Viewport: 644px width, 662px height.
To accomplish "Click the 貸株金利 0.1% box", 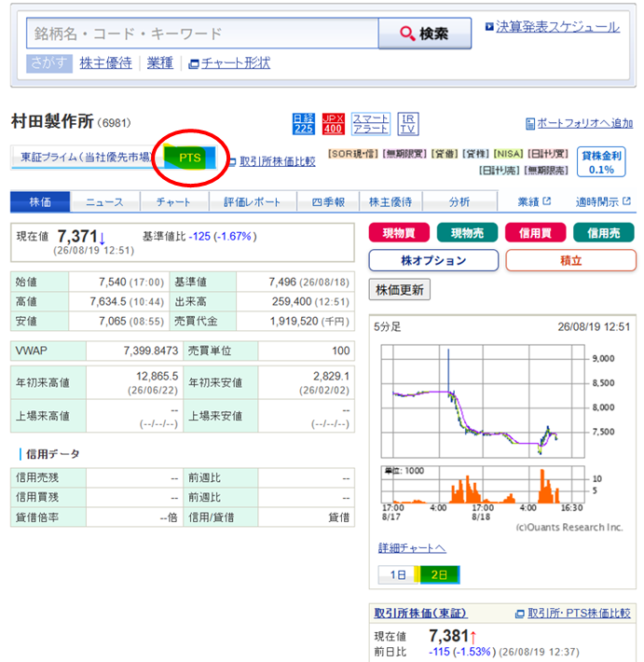I will [x=601, y=162].
